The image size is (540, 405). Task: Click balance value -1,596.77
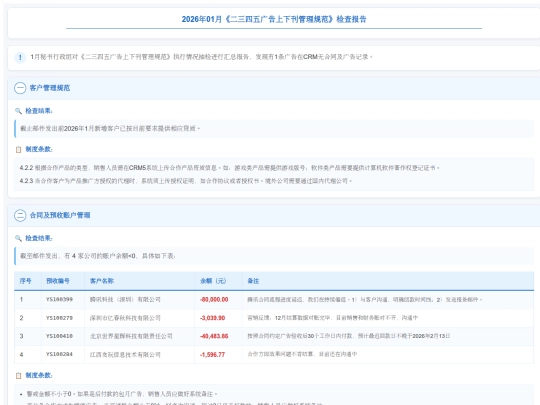pyautogui.click(x=212, y=354)
